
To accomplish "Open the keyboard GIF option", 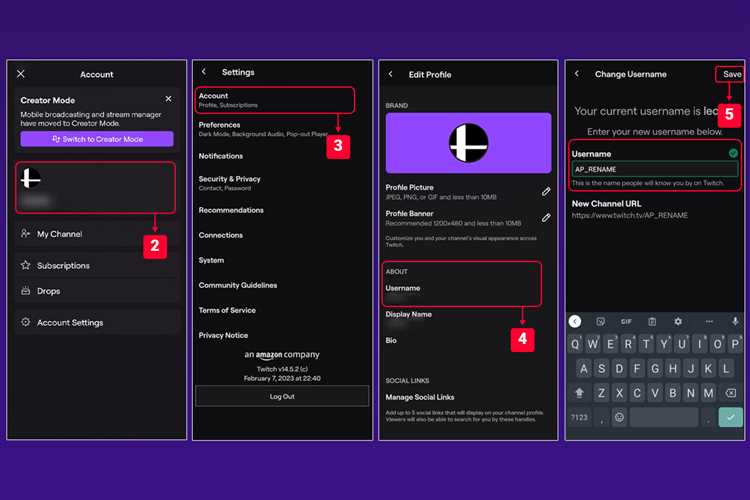I will tap(626, 322).
